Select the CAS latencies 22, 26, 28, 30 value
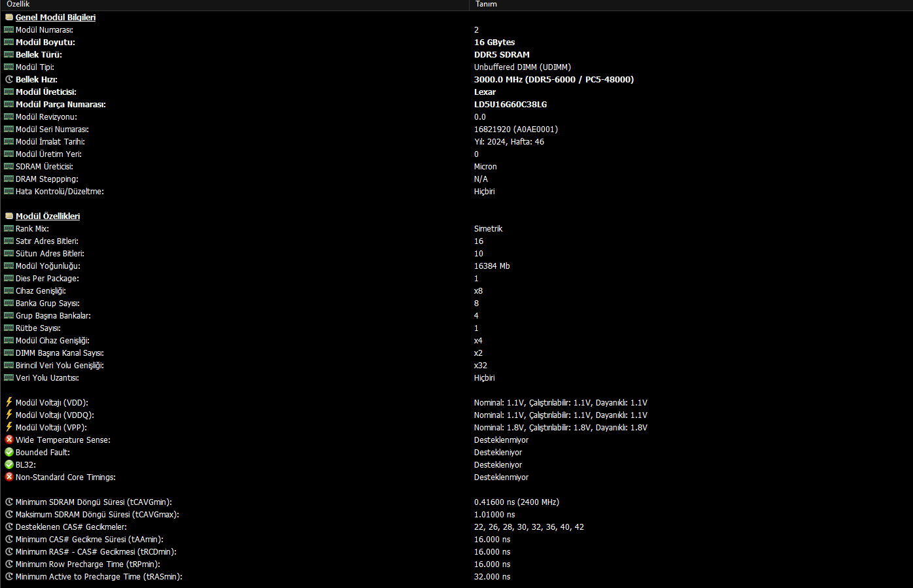 point(529,527)
